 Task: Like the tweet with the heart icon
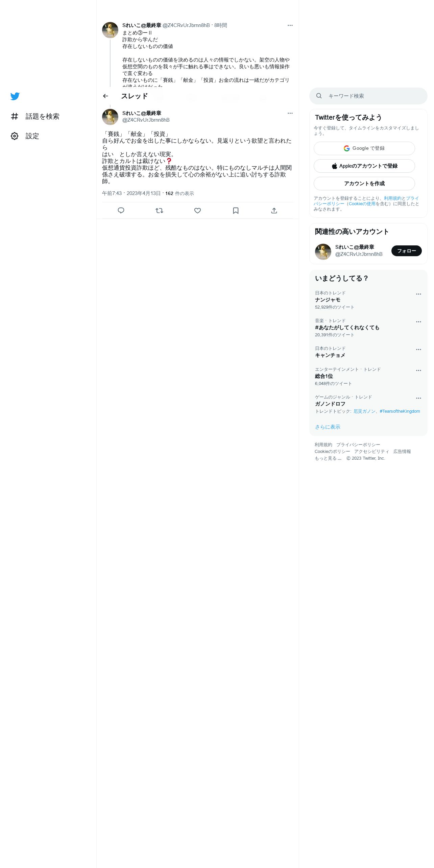point(198,211)
